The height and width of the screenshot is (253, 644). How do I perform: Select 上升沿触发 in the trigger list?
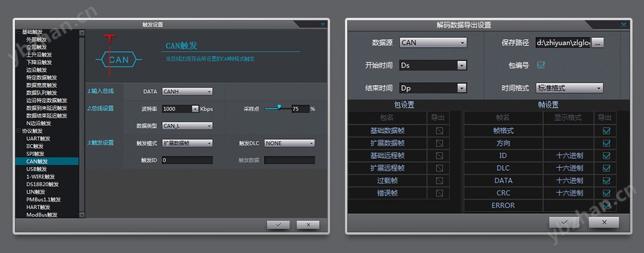(x=39, y=55)
